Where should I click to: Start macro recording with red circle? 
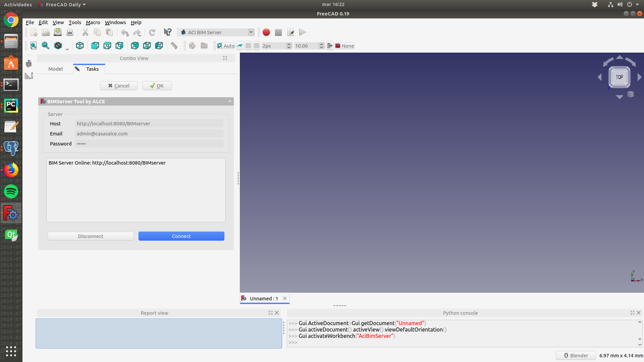[266, 32]
